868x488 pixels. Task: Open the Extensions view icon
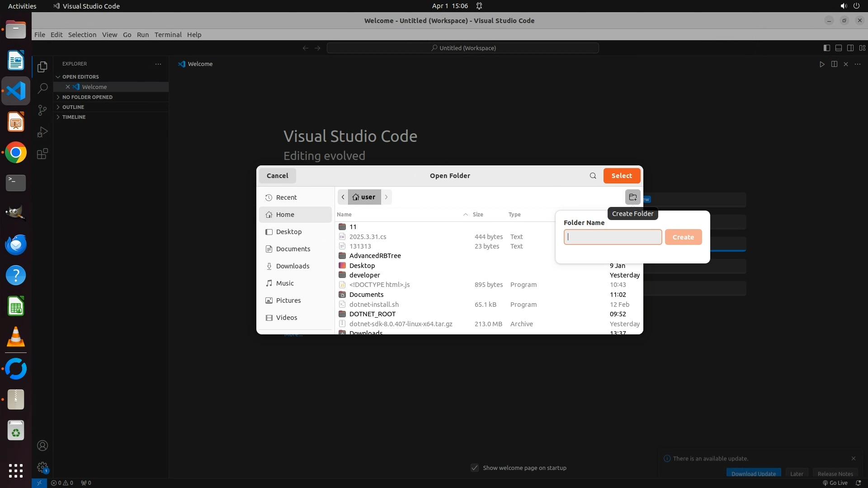click(x=42, y=154)
